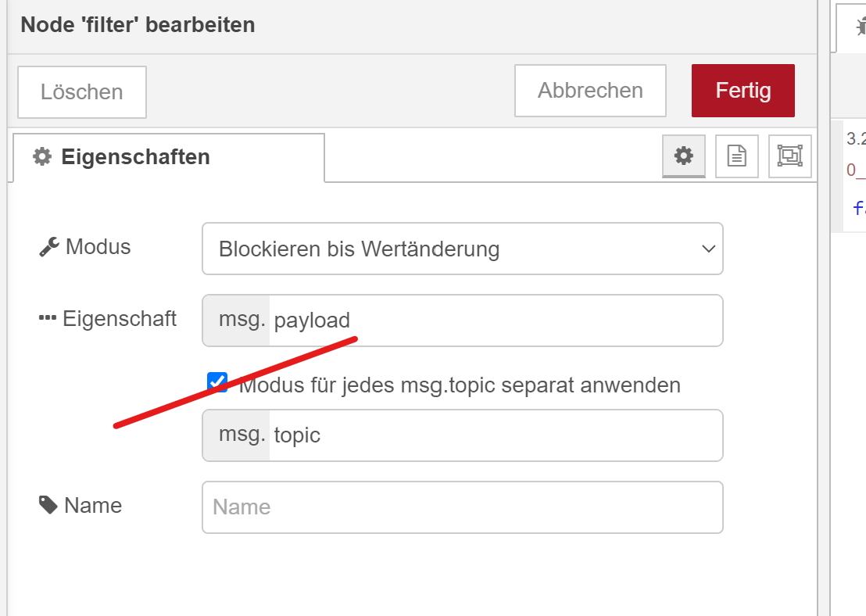The image size is (866, 616).
Task: Click the Löschen button
Action: tap(82, 92)
